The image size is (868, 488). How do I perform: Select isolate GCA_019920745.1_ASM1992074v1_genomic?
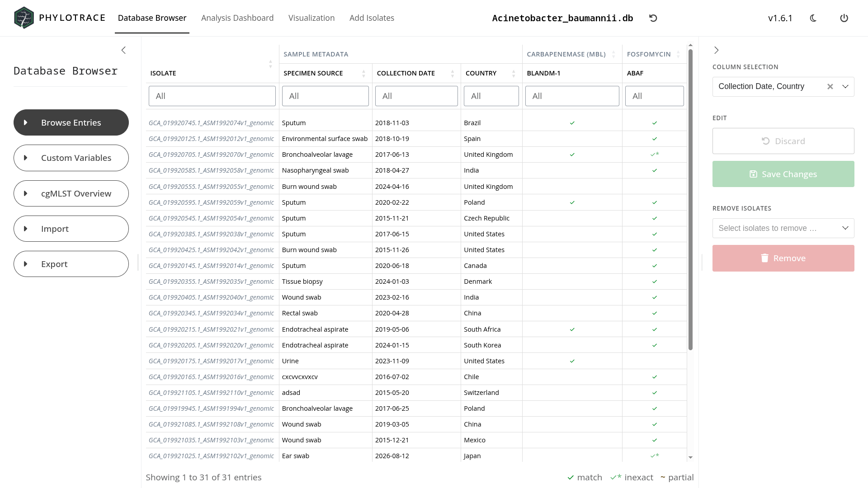point(211,123)
